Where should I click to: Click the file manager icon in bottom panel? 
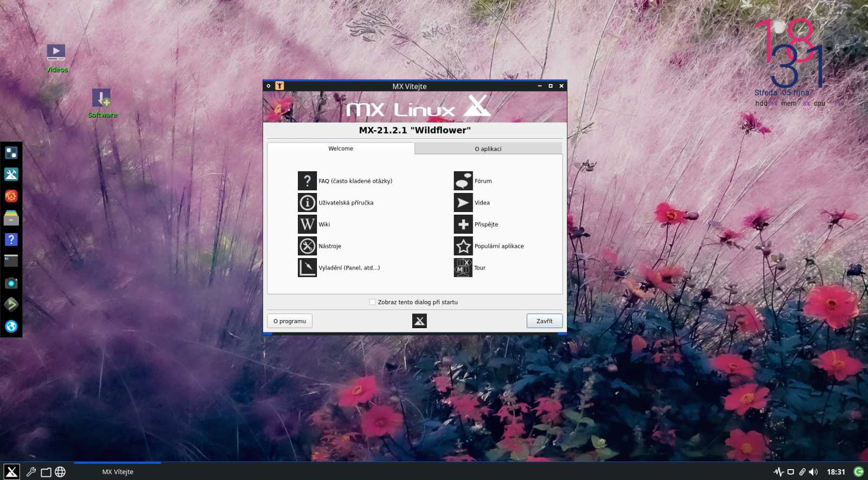click(46, 472)
